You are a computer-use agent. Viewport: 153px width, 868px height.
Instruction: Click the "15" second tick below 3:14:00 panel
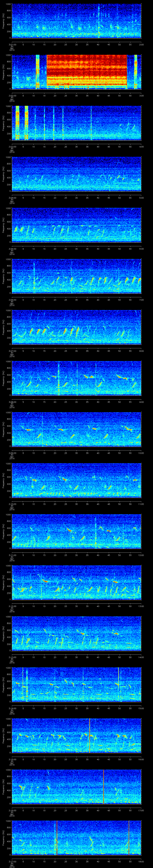pyautogui.click(x=44, y=708)
